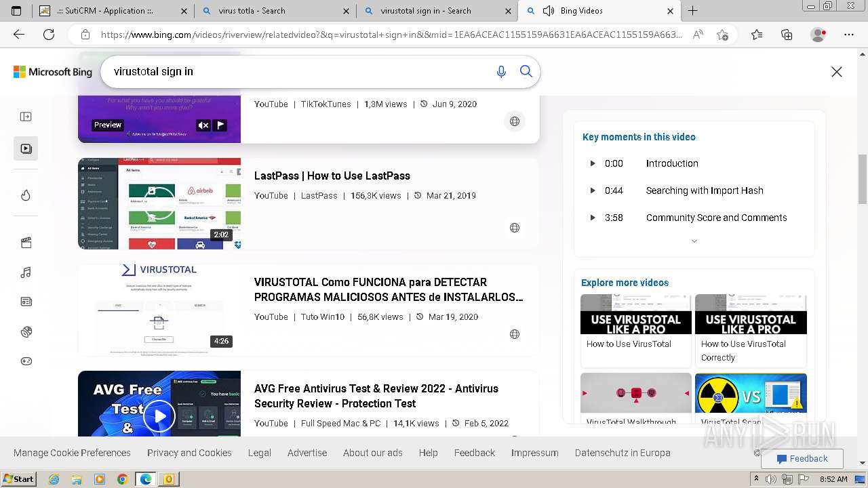Open the Legal footer link
The image size is (868, 488).
point(259,453)
